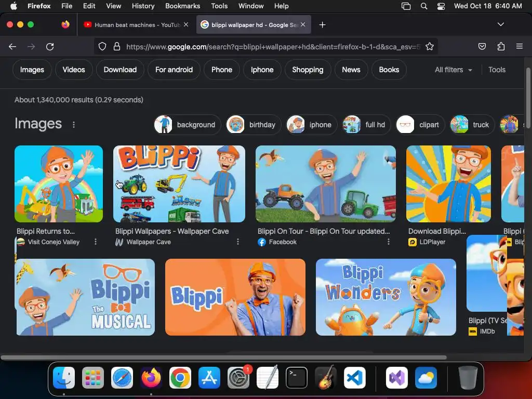Screen dimensions: 532x399
Task: Open Finder from the Dock
Action: coord(64,378)
